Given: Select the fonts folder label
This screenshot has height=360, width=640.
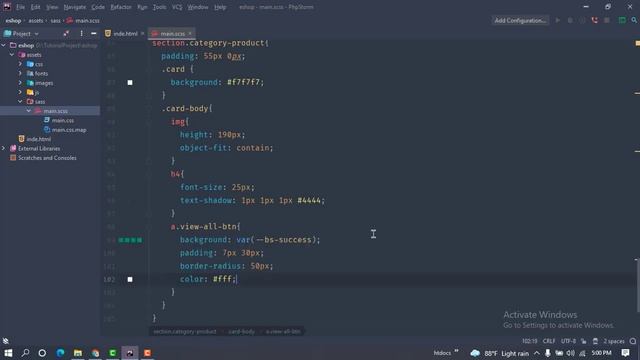Looking at the screenshot, I should click(x=41, y=73).
